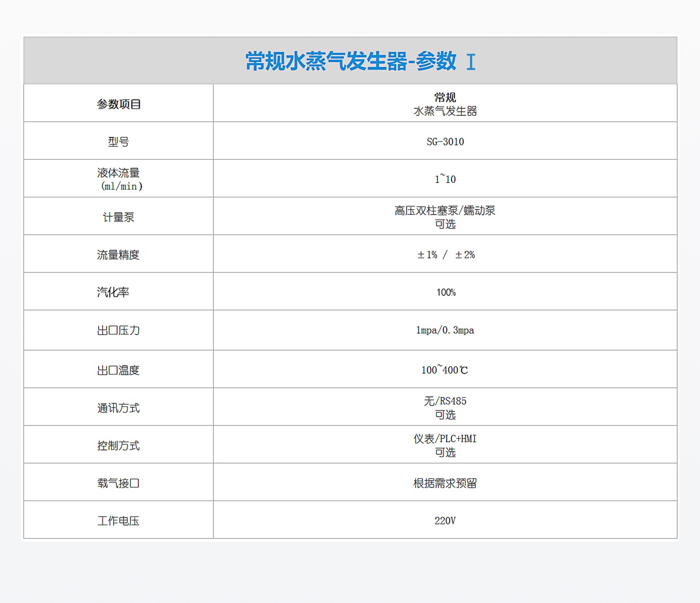Image resolution: width=700 pixels, height=603 pixels.
Task: Click the title 常规水蒸气发生器-参数 Ⅰ
Action: coord(360,61)
